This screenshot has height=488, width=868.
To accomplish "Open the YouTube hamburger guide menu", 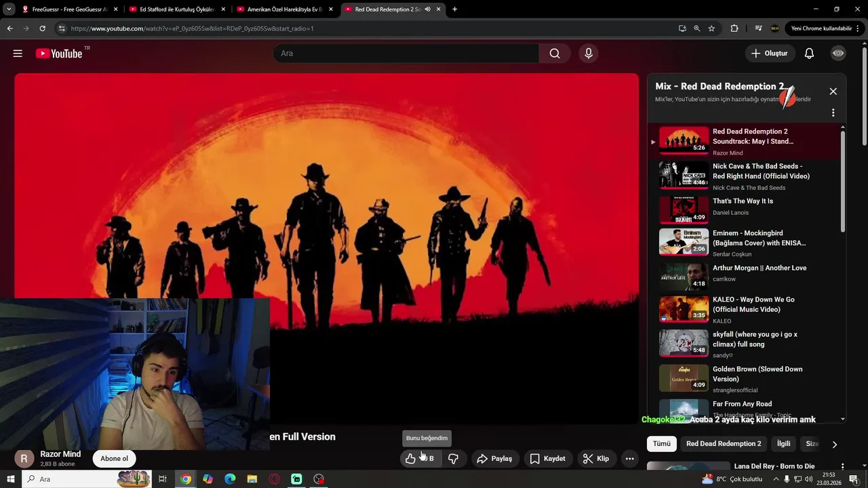I will coord(18,54).
